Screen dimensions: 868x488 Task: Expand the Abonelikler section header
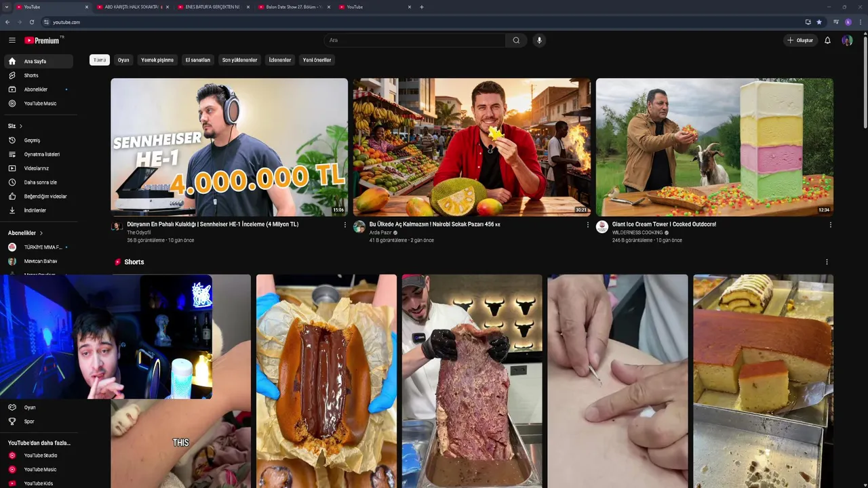(26, 233)
